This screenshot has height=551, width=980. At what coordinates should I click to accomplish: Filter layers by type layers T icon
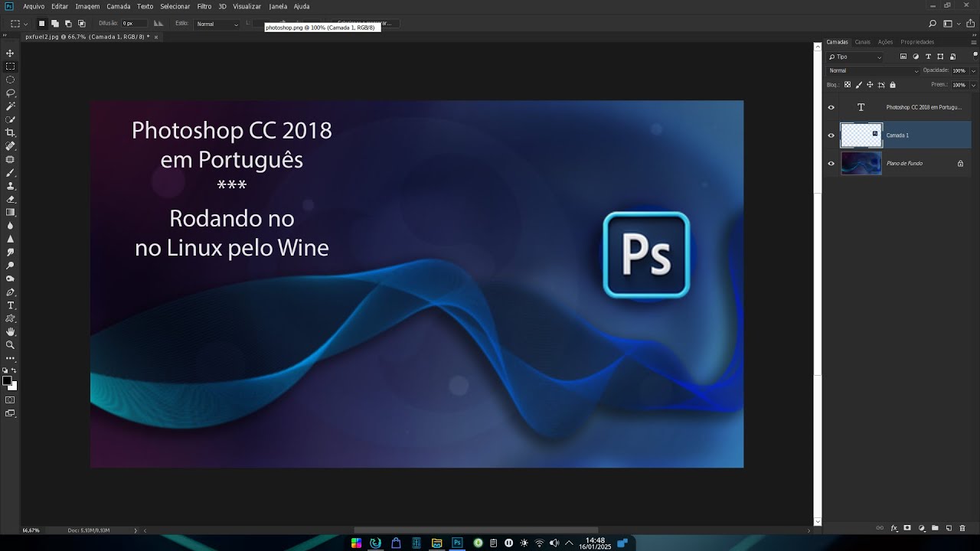929,57
